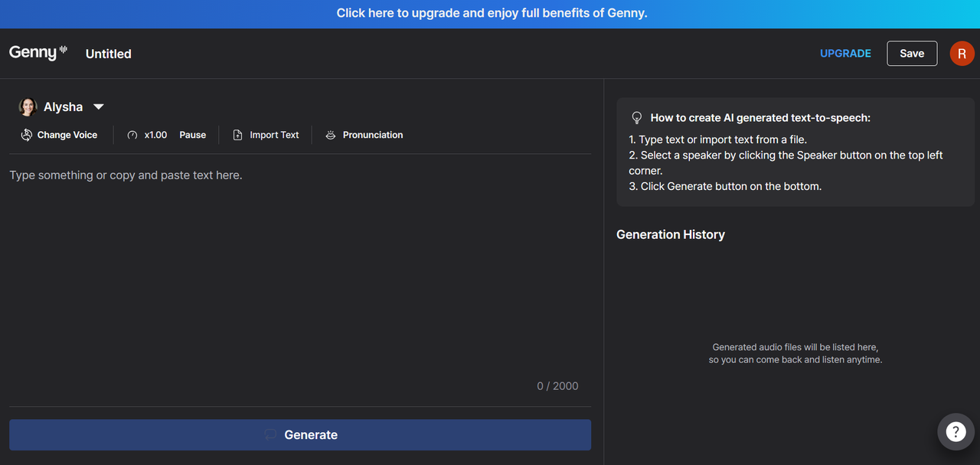The height and width of the screenshot is (465, 980).
Task: Open the Pronunciation settings
Action: tap(372, 135)
